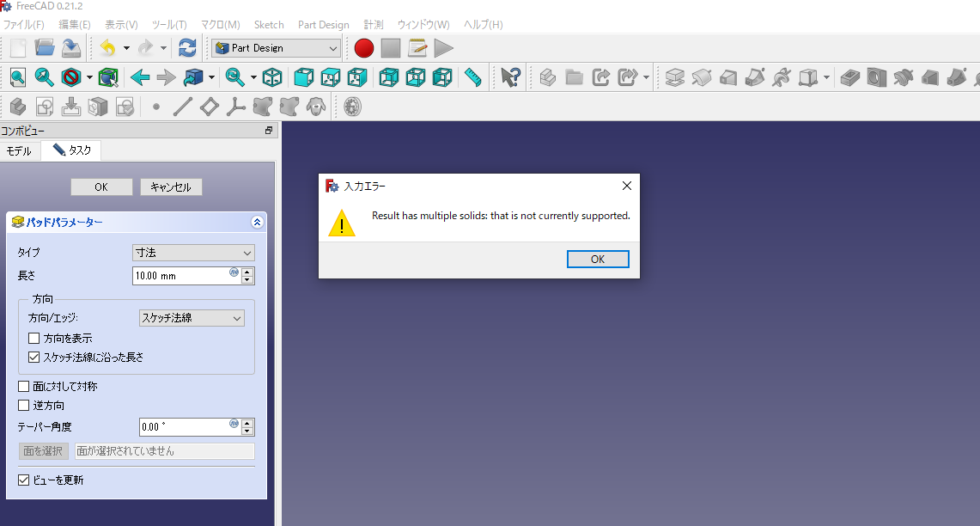Open the Sketch menu
The width and height of the screenshot is (980, 526).
coord(269,24)
